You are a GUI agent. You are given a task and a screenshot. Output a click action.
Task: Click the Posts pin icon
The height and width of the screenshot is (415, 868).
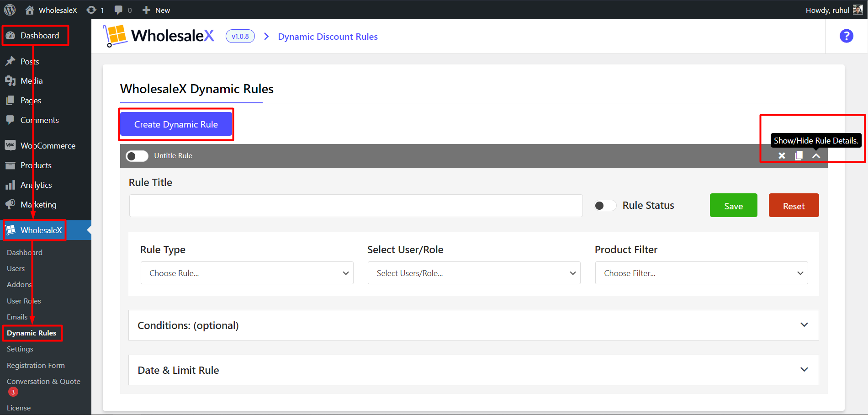click(10, 61)
